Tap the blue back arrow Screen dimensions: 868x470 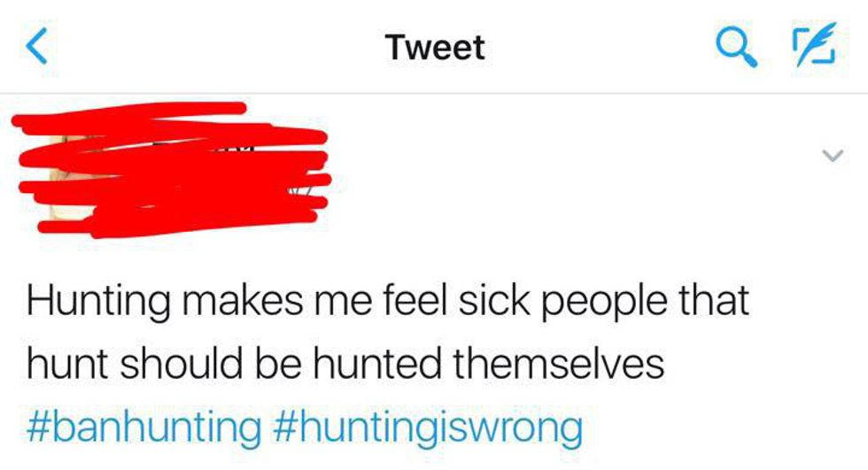pyautogui.click(x=39, y=47)
